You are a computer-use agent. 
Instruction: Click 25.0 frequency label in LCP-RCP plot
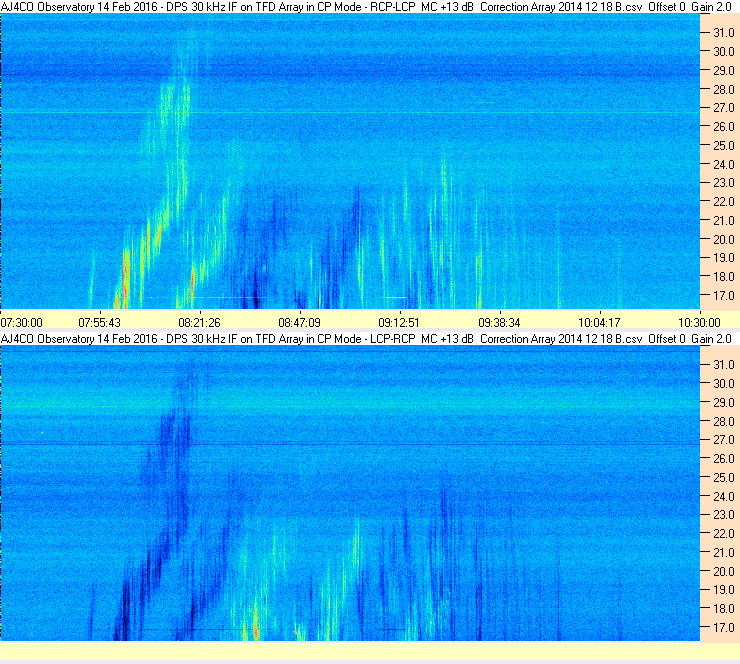[724, 478]
